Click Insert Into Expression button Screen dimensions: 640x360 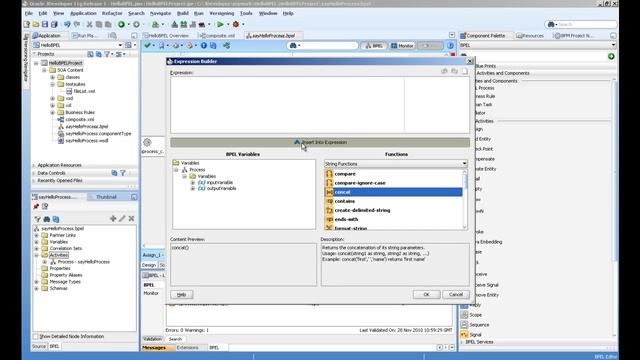[320, 142]
